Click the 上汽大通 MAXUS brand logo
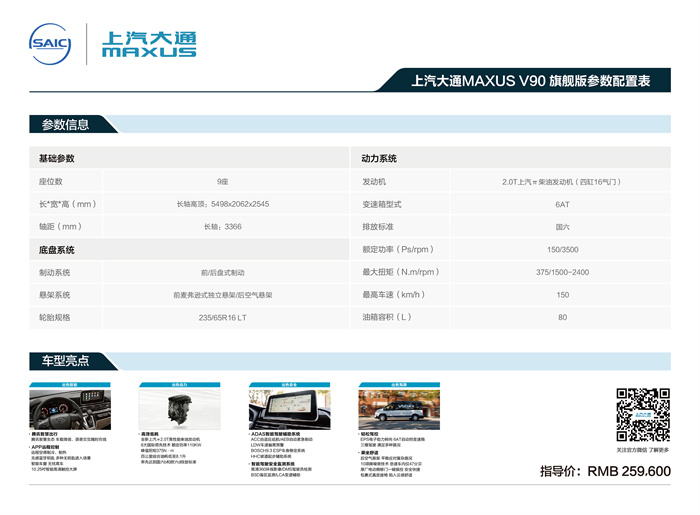This screenshot has height=515, width=700. click(148, 44)
